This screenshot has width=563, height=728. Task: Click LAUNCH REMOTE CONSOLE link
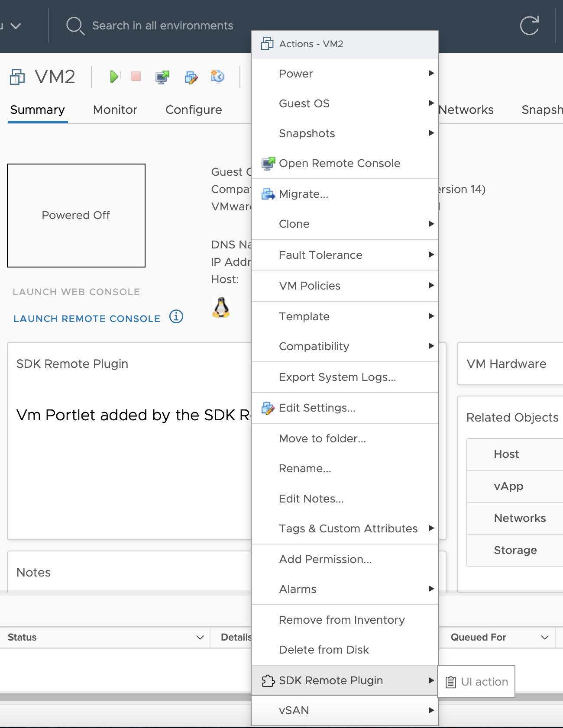[x=87, y=319]
